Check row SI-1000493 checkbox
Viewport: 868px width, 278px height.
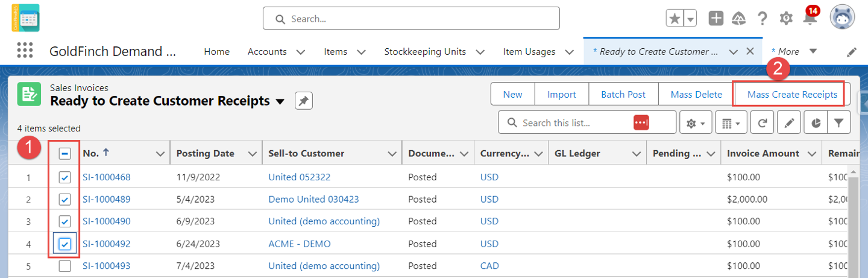65,266
